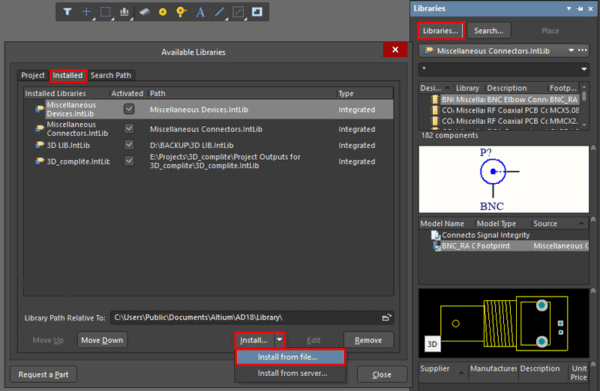Screen dimensions: 600x391
Task: Collapse the Model Name list section
Action: pos(593,220)
